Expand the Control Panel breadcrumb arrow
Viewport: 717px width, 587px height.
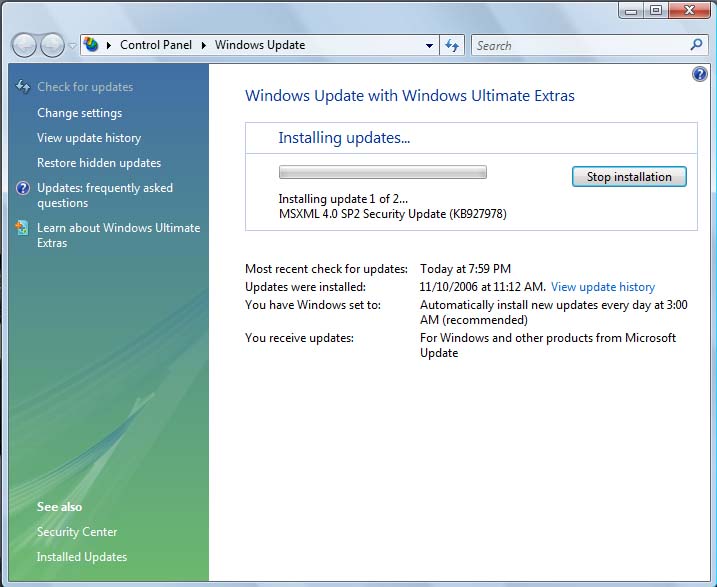[x=204, y=45]
